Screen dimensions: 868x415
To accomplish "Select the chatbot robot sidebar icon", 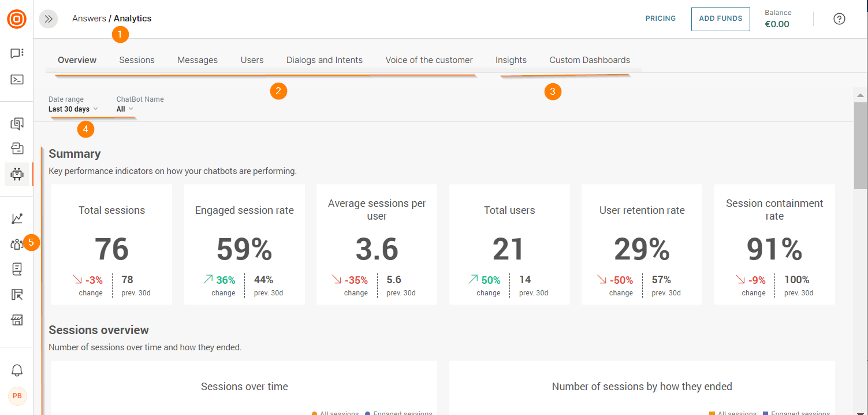I will coord(17,174).
